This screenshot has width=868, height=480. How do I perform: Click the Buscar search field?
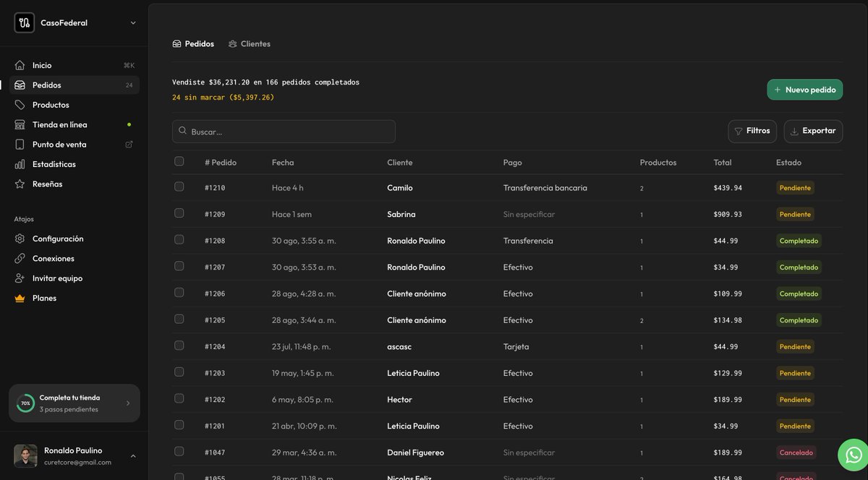pyautogui.click(x=284, y=132)
